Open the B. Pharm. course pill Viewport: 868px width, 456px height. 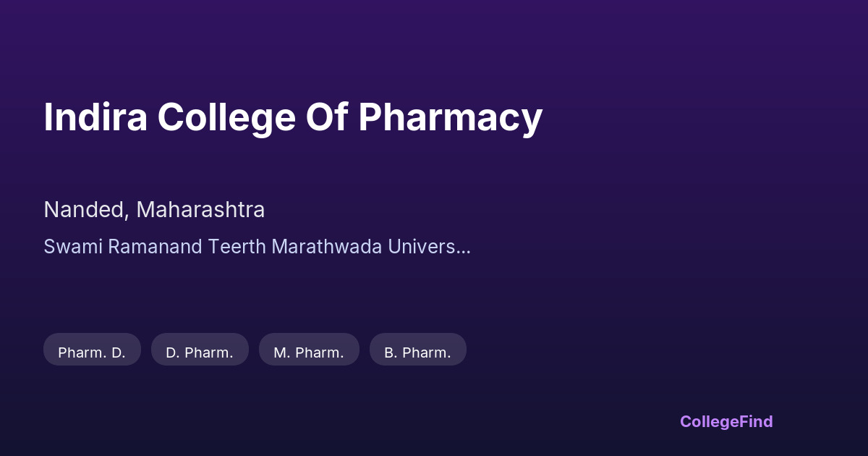[x=418, y=352]
